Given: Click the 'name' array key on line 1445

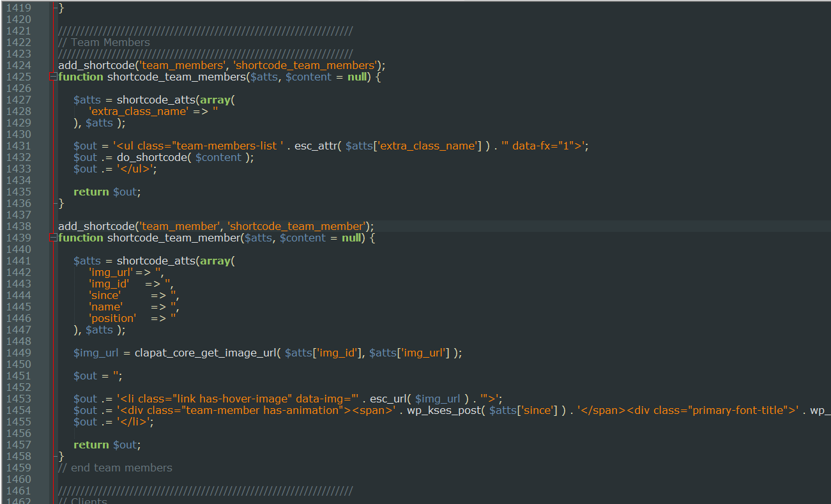Looking at the screenshot, I should coord(105,307).
